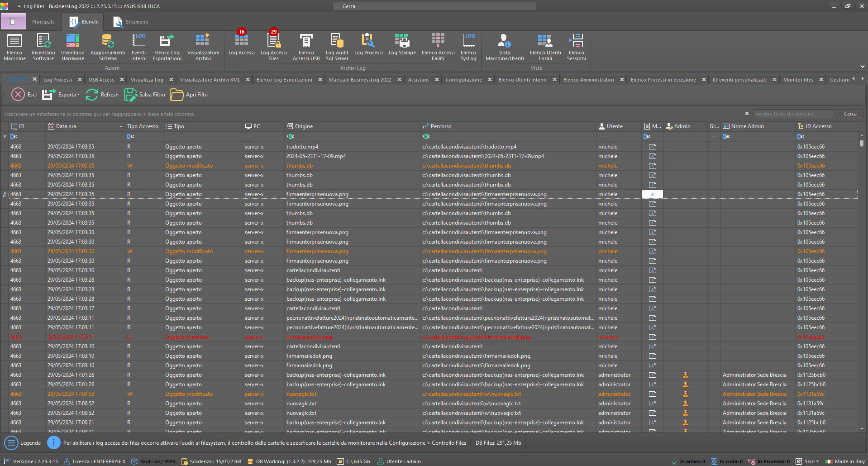868x466 pixels.
Task: Show the Legenda panel
Action: click(x=23, y=443)
